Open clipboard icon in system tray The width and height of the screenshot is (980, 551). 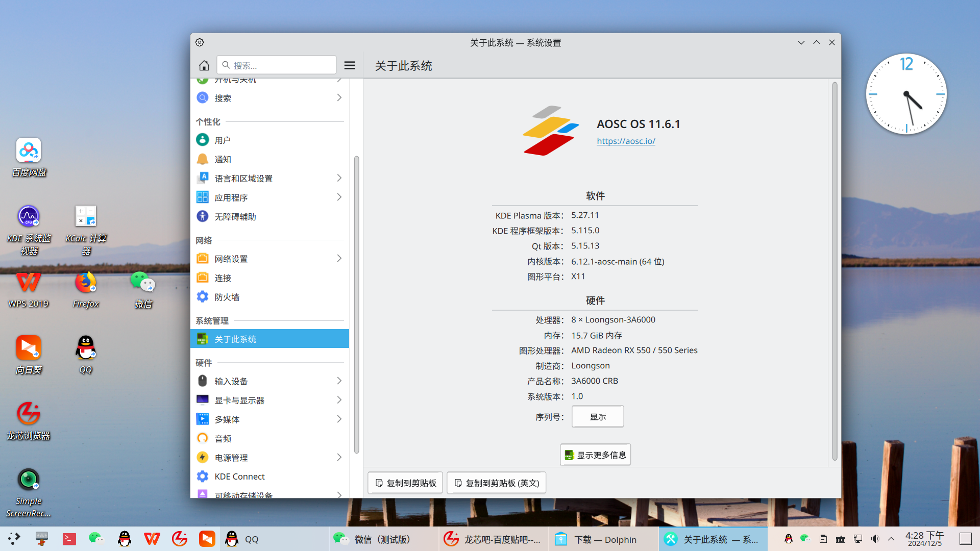point(823,539)
